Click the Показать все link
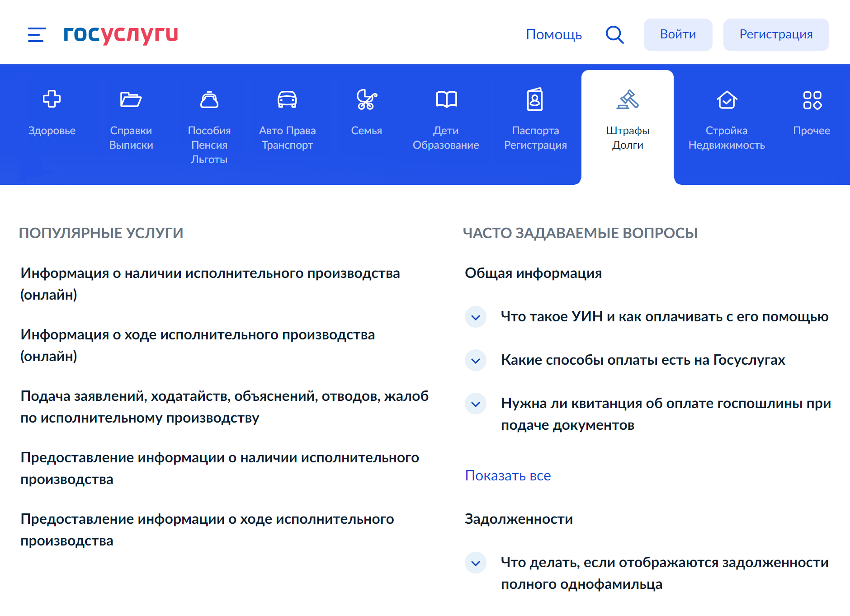 (x=508, y=475)
